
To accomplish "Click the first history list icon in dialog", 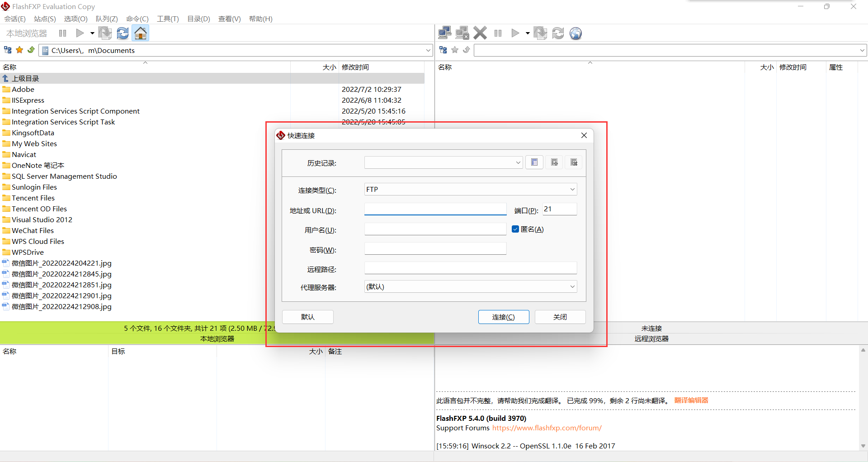I will [x=534, y=162].
